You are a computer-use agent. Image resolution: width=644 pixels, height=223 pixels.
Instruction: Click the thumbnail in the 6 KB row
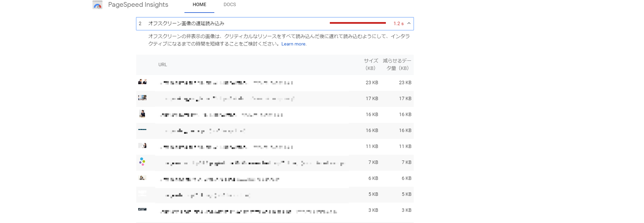point(142,178)
